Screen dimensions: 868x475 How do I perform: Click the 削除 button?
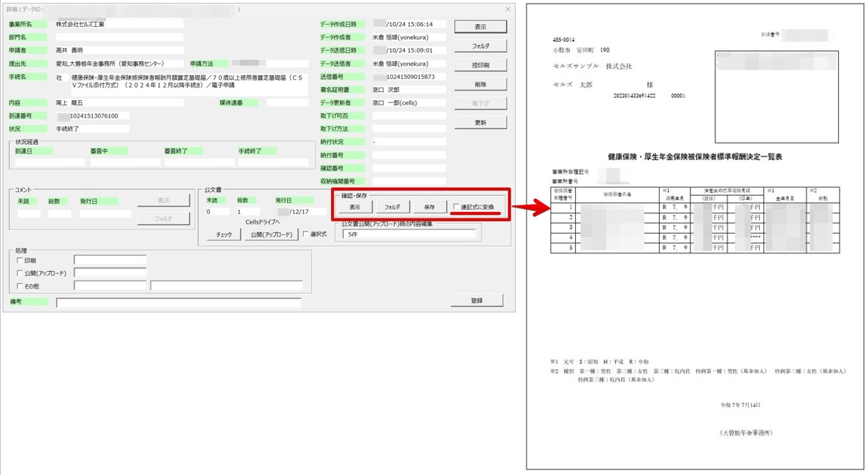pos(482,83)
